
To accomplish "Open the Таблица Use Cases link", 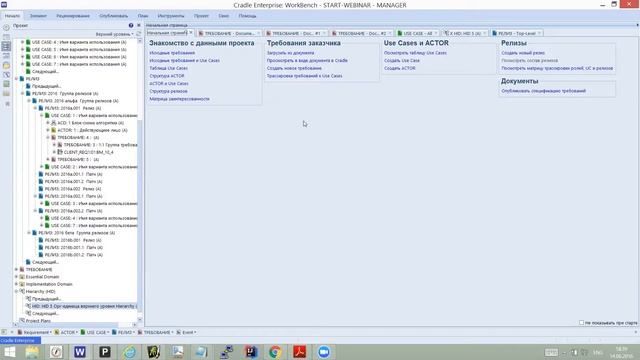I will point(168,68).
